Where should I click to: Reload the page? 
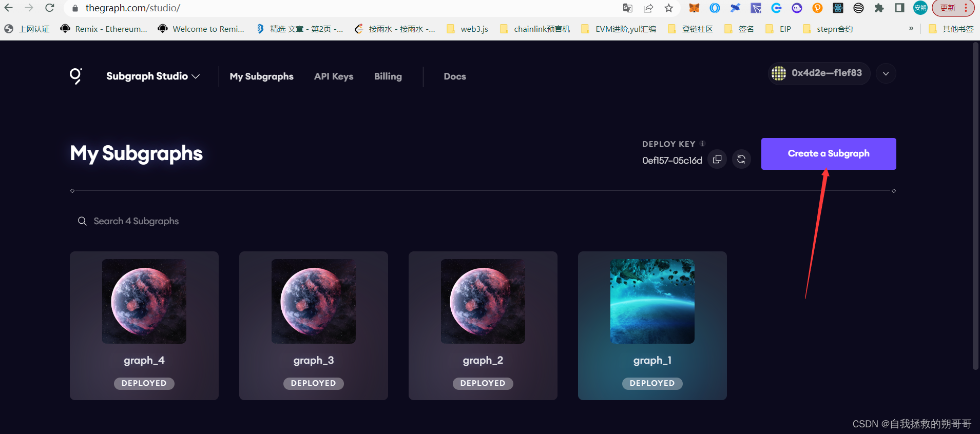click(x=49, y=8)
